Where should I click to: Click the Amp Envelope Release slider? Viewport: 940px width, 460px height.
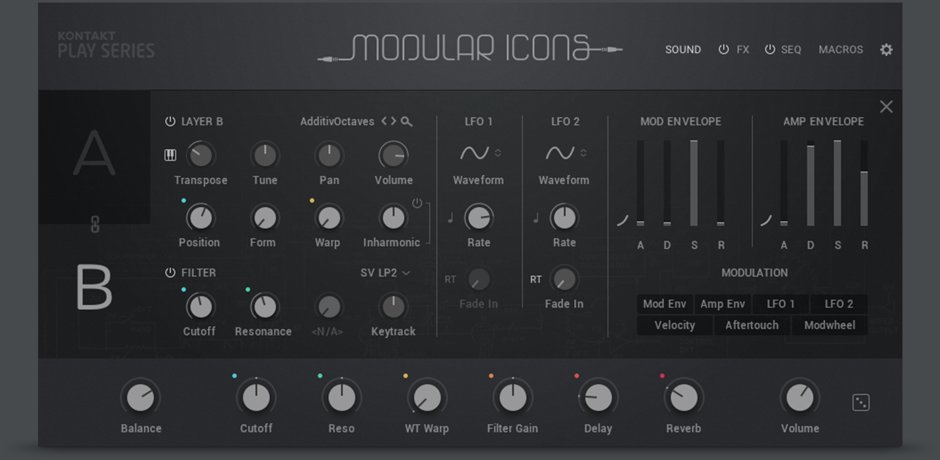864,184
